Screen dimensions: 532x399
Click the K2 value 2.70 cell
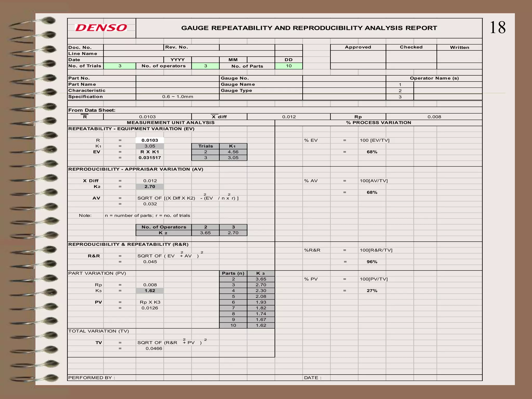click(x=150, y=187)
